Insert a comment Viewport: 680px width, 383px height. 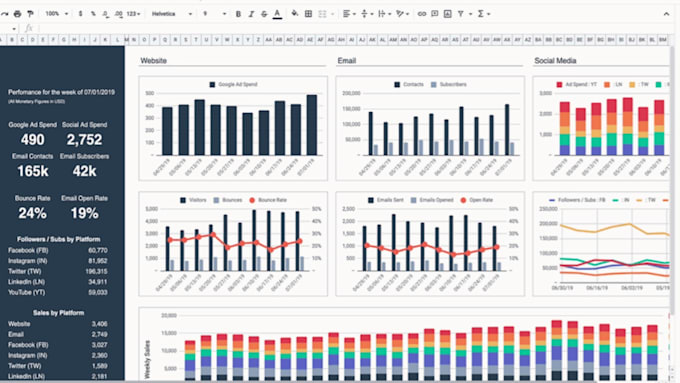point(435,14)
